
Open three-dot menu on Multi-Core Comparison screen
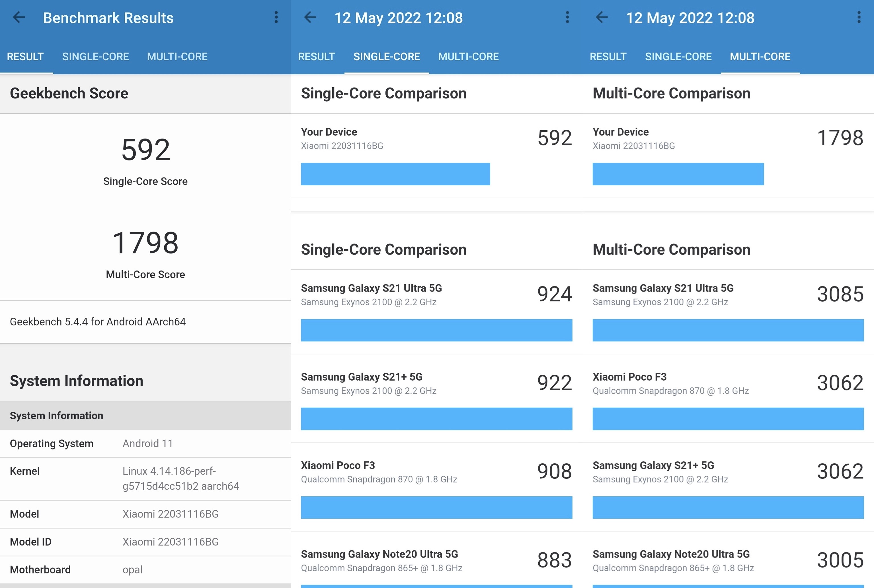859,18
